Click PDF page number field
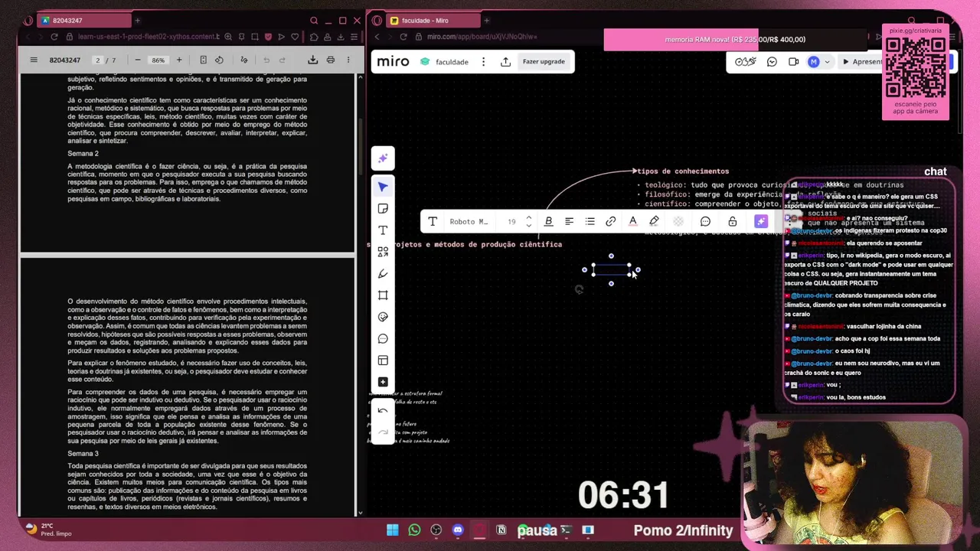This screenshot has height=551, width=980. pos(97,60)
